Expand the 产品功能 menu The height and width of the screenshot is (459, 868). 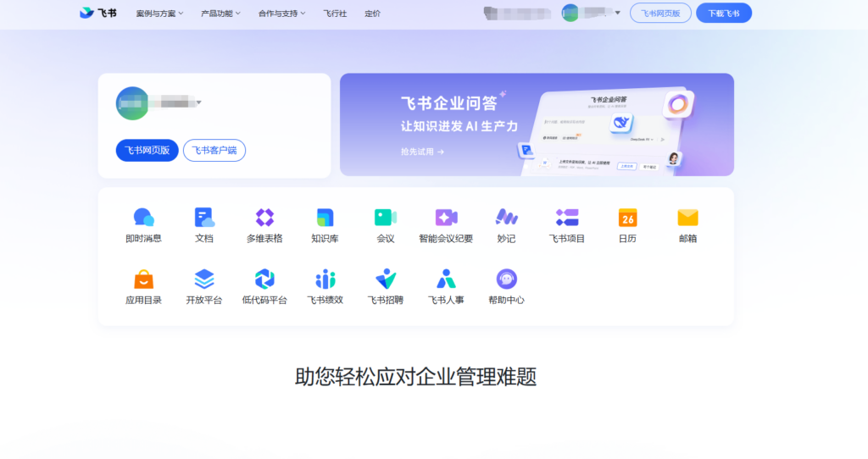pos(220,14)
